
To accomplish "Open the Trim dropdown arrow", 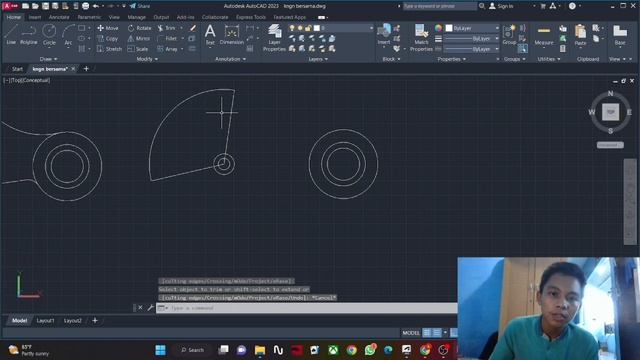I will tap(181, 28).
